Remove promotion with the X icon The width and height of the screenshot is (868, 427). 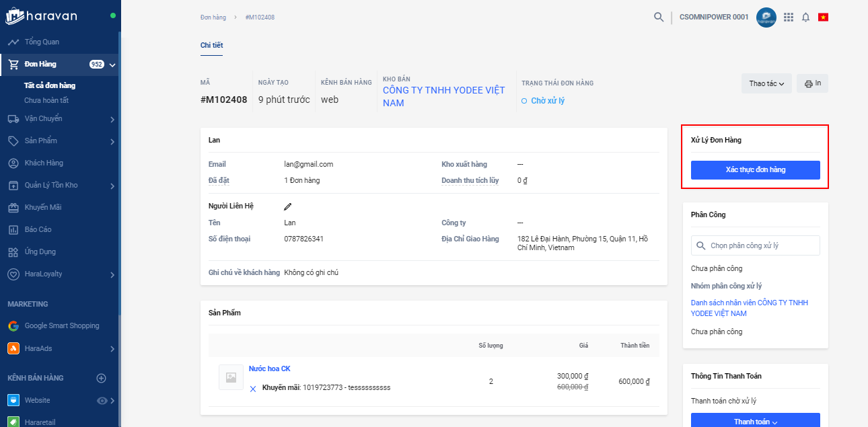point(253,388)
